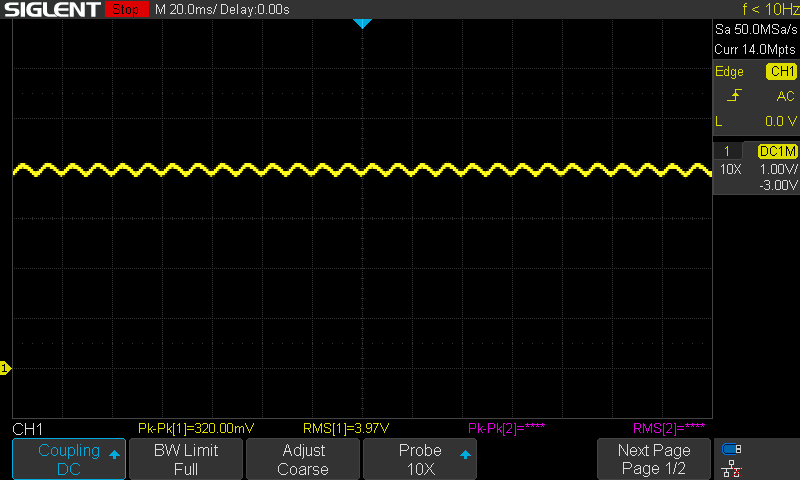Click the yellow channel 1 ground marker
Image resolution: width=800 pixels, height=480 pixels.
[5, 370]
